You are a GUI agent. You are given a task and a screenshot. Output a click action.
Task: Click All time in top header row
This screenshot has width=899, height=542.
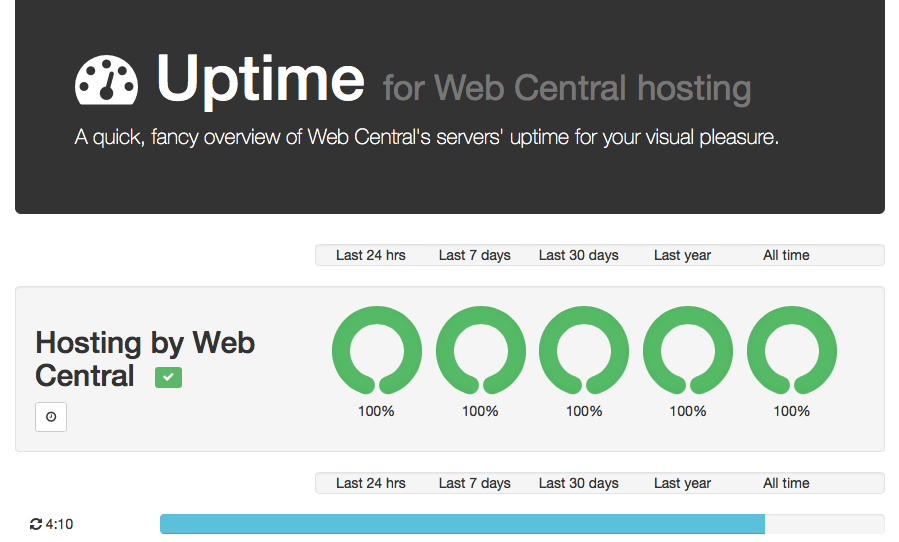pyautogui.click(x=786, y=255)
